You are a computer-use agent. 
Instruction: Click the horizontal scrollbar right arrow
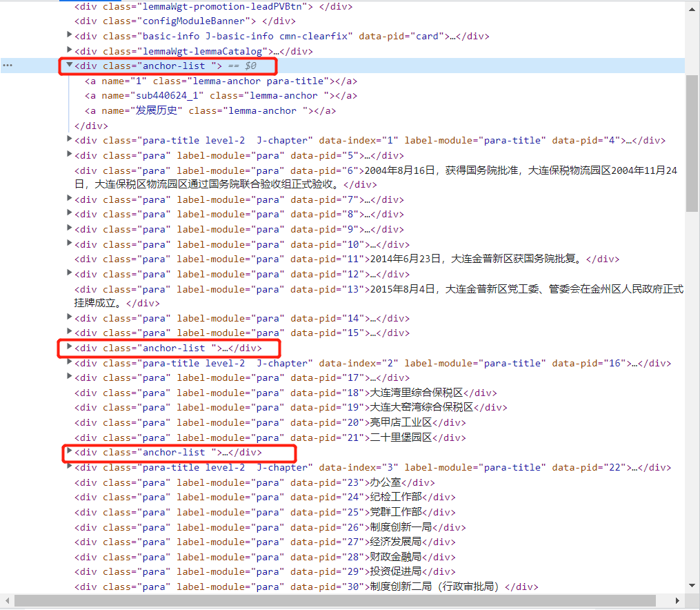[677, 600]
